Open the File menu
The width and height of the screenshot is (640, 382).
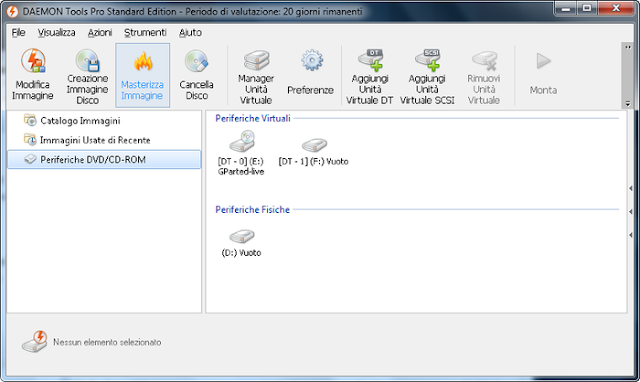click(x=18, y=33)
